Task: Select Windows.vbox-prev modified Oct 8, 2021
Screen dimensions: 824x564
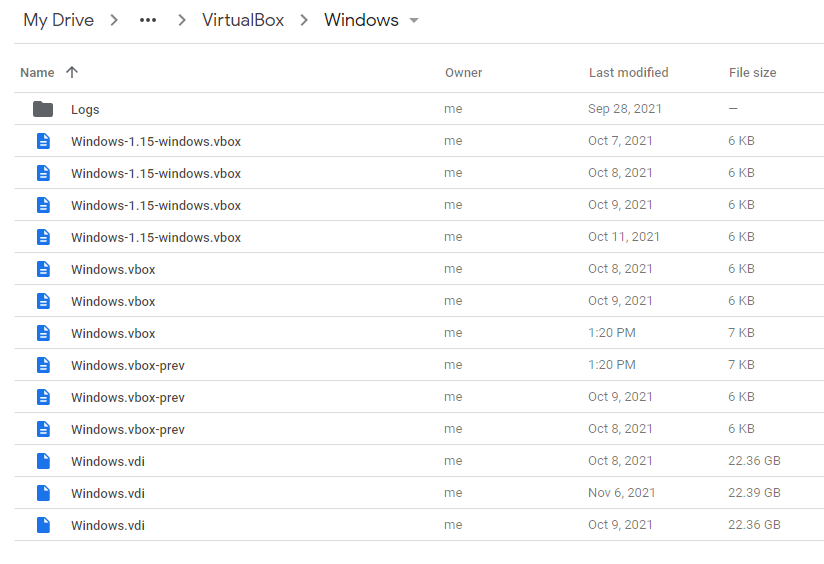Action: tap(128, 429)
